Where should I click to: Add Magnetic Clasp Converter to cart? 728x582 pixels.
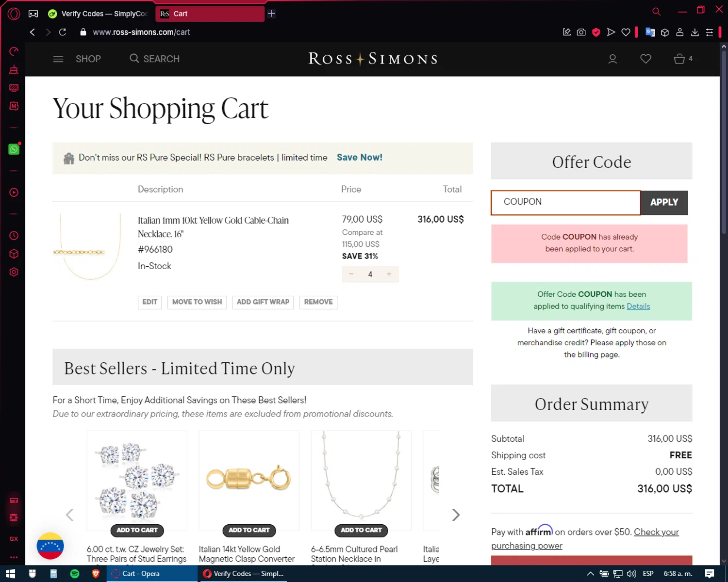(249, 530)
